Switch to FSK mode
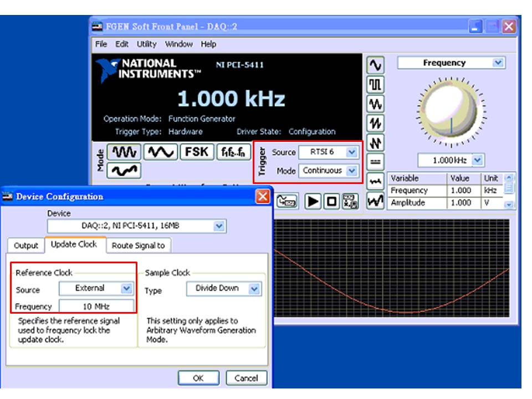The width and height of the screenshot is (532, 399). point(196,152)
